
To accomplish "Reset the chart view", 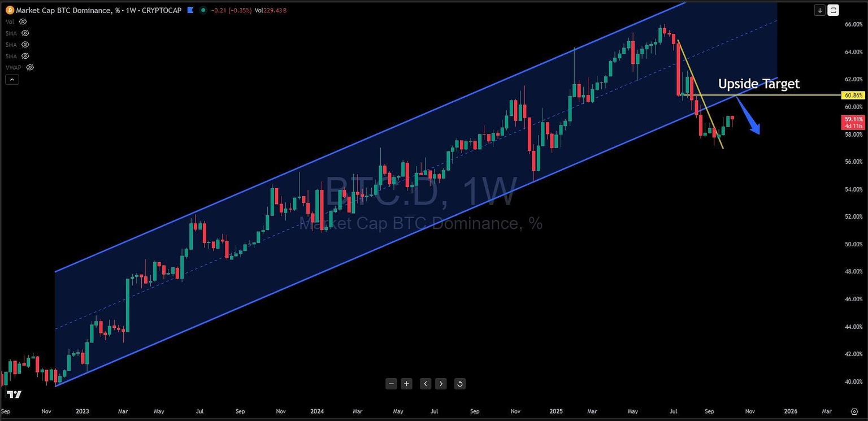I will [x=460, y=384].
